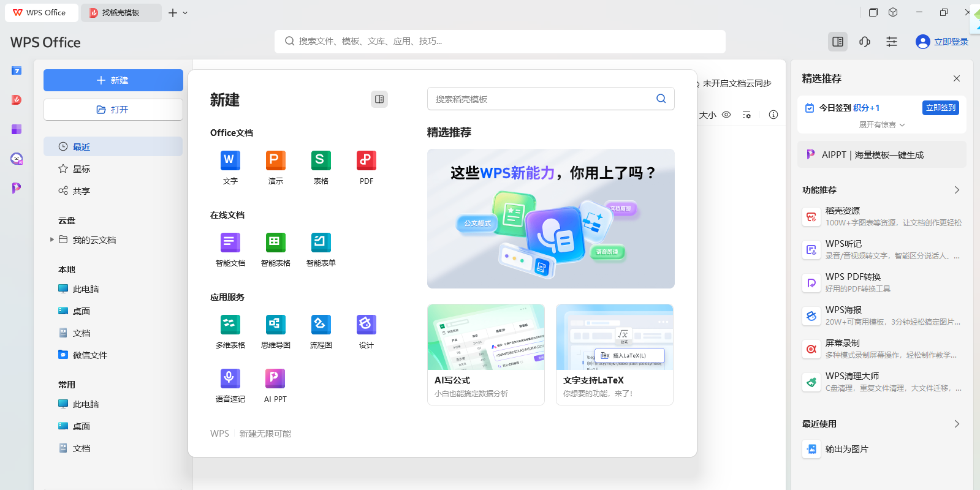The image size is (980, 490).
Task: Open WPS PDF转换 tool
Action: tap(882, 282)
